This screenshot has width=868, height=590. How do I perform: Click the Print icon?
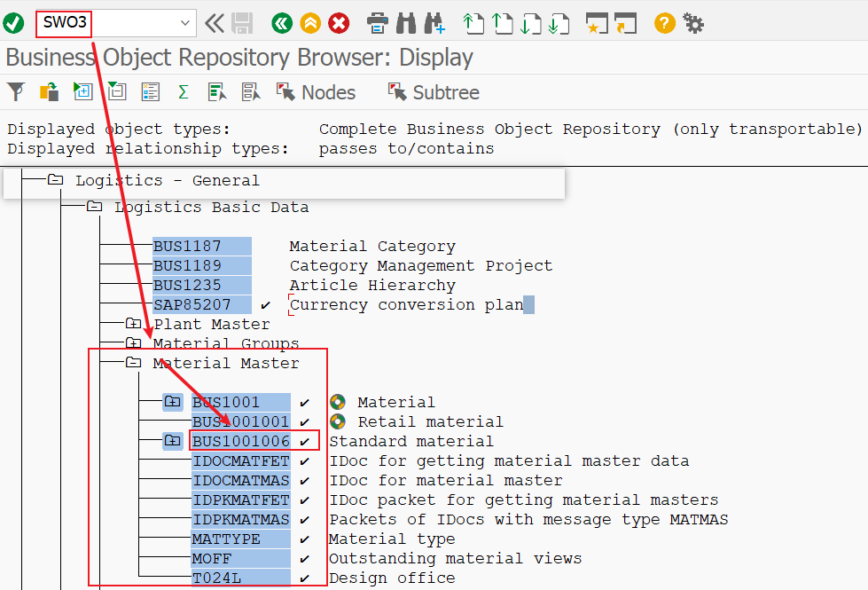(x=378, y=23)
